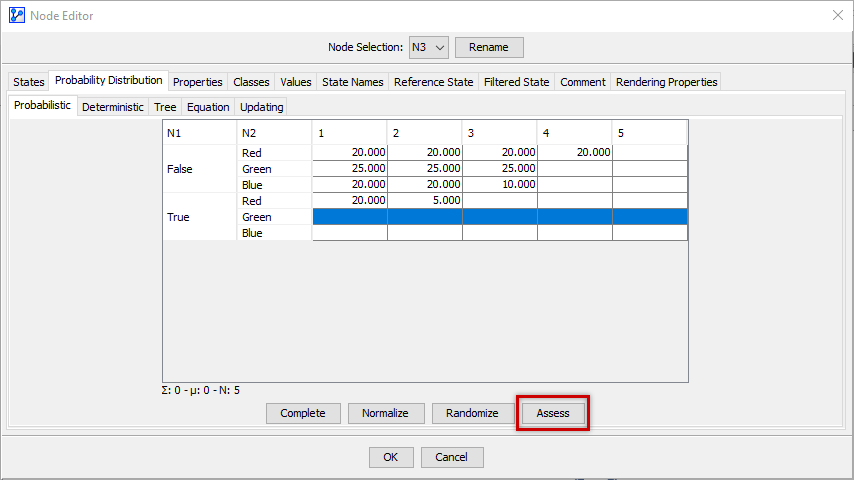The height and width of the screenshot is (480, 854).
Task: Click the Node Editor window icon
Action: point(16,15)
